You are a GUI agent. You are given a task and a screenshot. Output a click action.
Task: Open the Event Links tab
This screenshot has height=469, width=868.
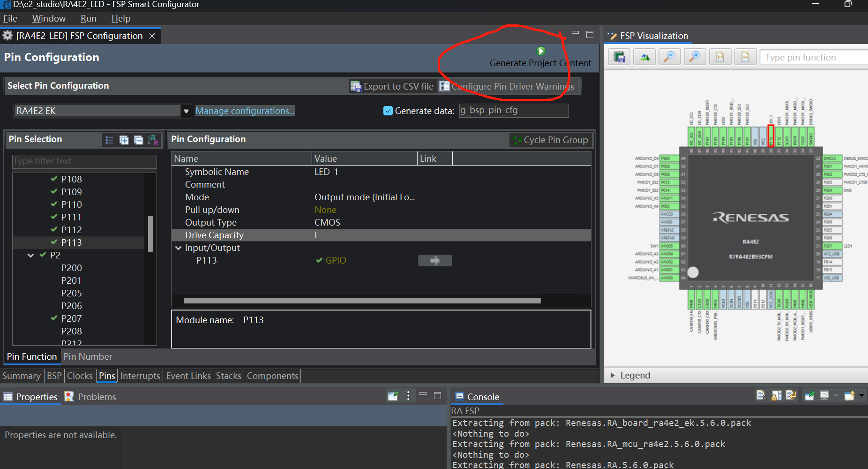click(x=188, y=376)
